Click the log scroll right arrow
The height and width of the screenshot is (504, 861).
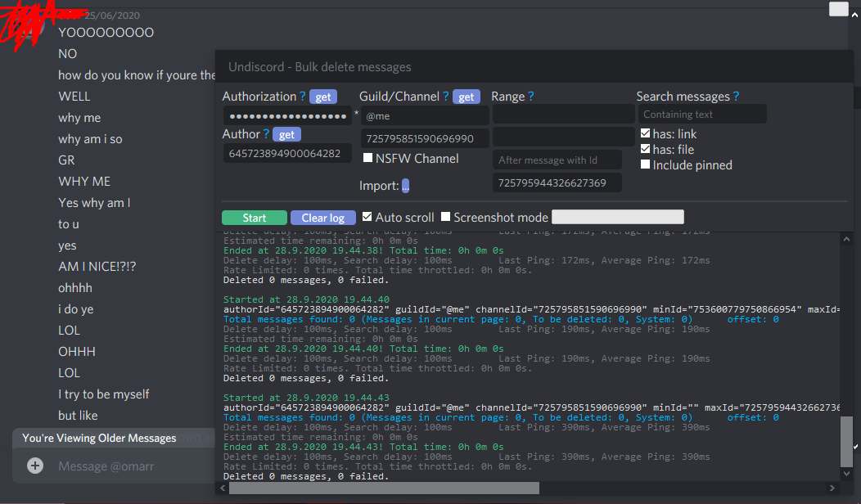click(832, 488)
